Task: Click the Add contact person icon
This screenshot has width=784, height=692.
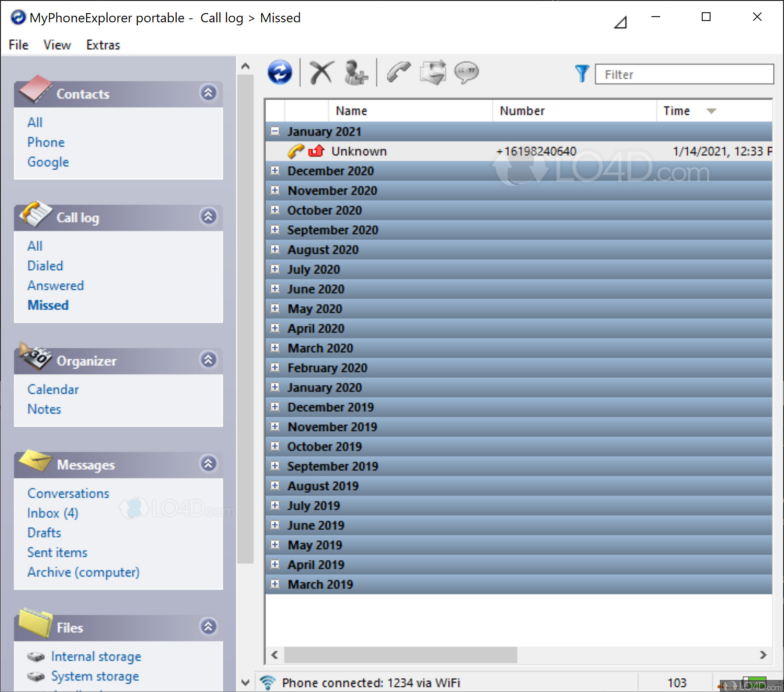Action: coord(356,72)
